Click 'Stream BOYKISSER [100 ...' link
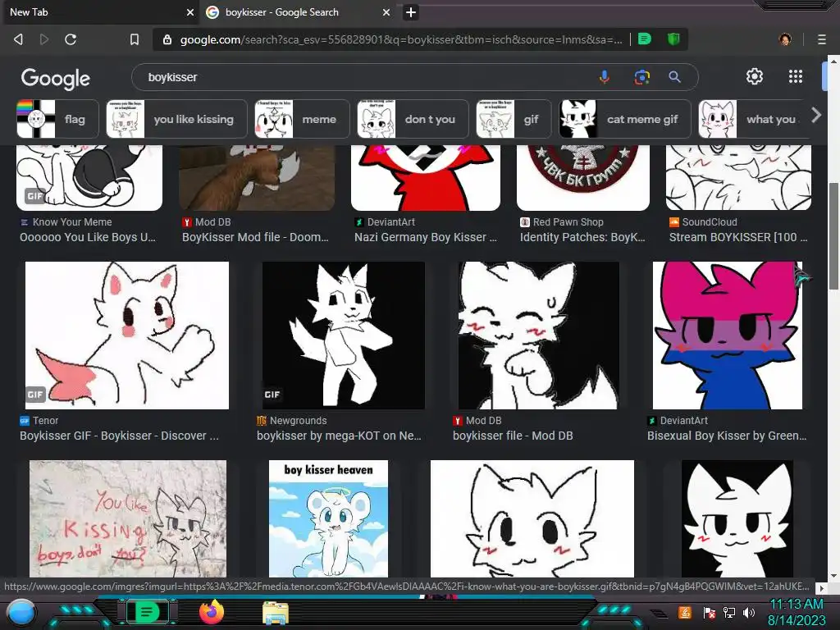The width and height of the screenshot is (840, 630). (x=738, y=237)
